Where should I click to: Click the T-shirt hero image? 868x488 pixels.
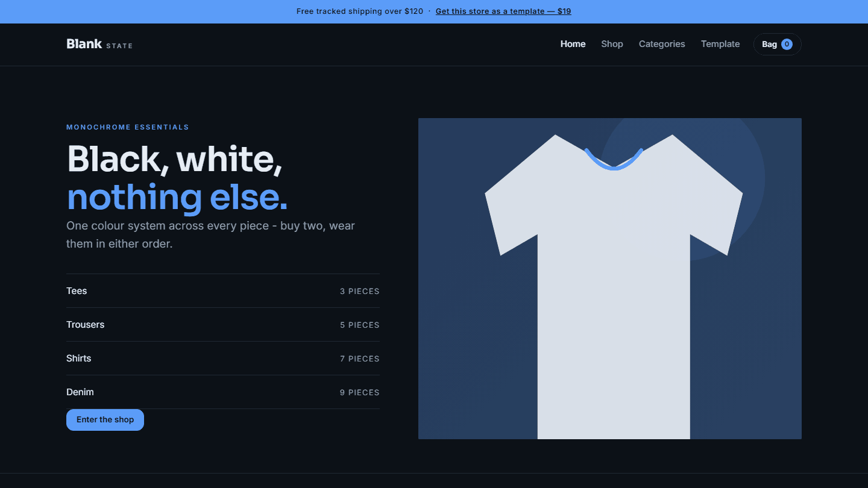pos(610,278)
